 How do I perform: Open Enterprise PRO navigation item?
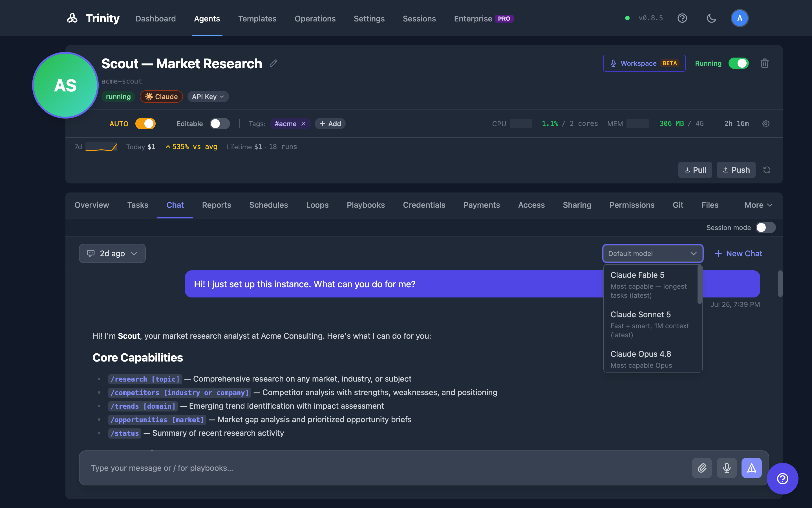tap(484, 18)
